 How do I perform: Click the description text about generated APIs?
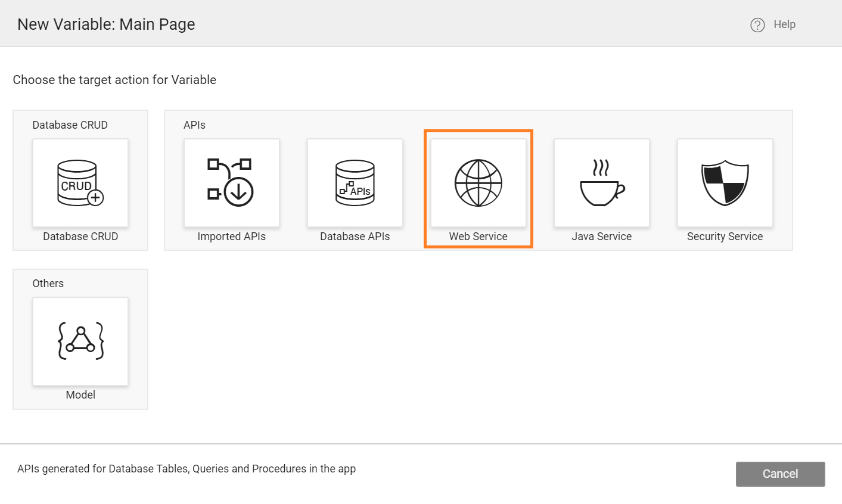click(x=187, y=468)
